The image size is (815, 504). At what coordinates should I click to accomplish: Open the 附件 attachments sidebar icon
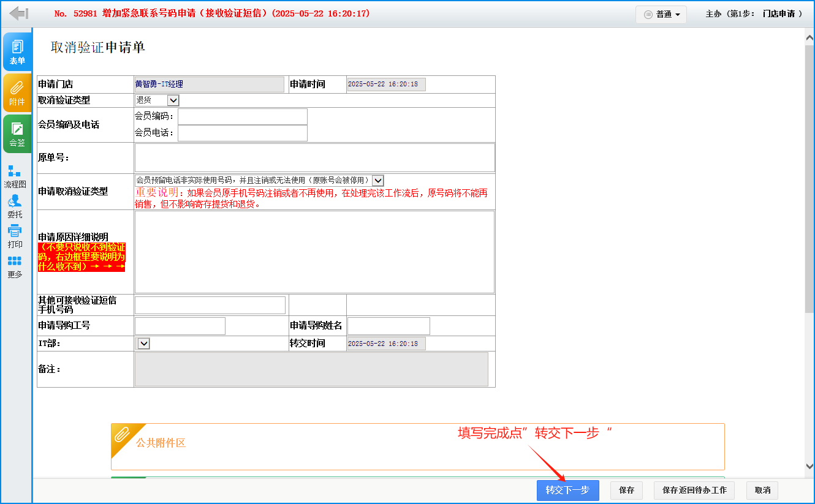(17, 93)
